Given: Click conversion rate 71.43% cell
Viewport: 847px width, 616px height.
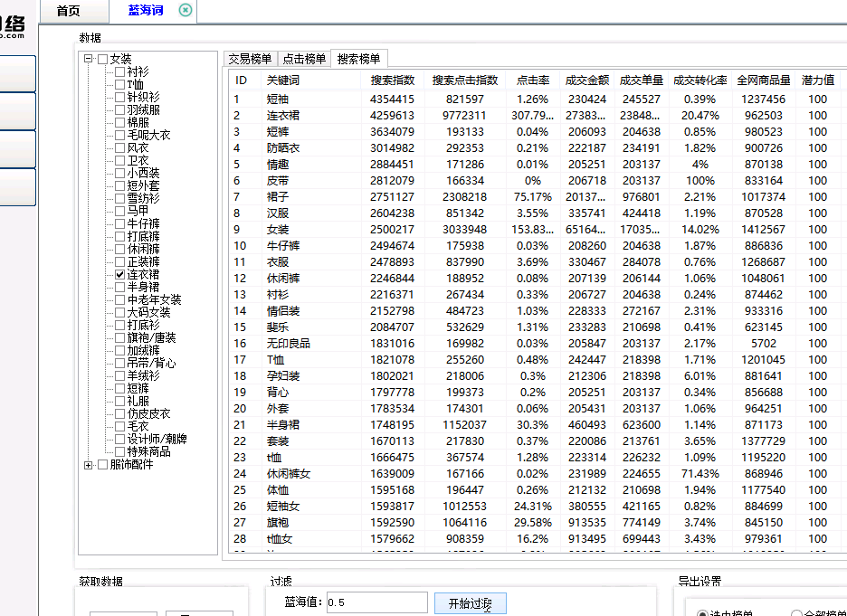Looking at the screenshot, I should point(700,473).
